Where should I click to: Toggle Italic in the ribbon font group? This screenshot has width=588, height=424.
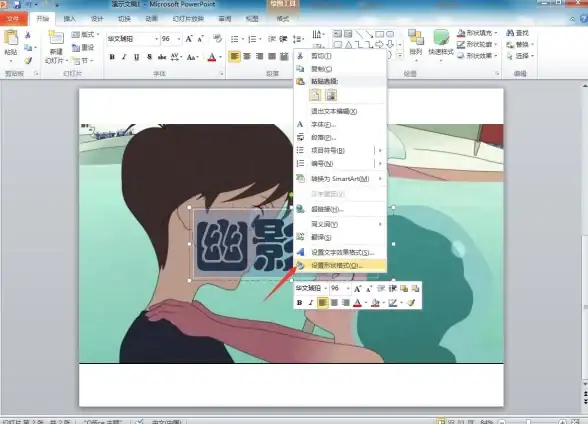[x=124, y=57]
